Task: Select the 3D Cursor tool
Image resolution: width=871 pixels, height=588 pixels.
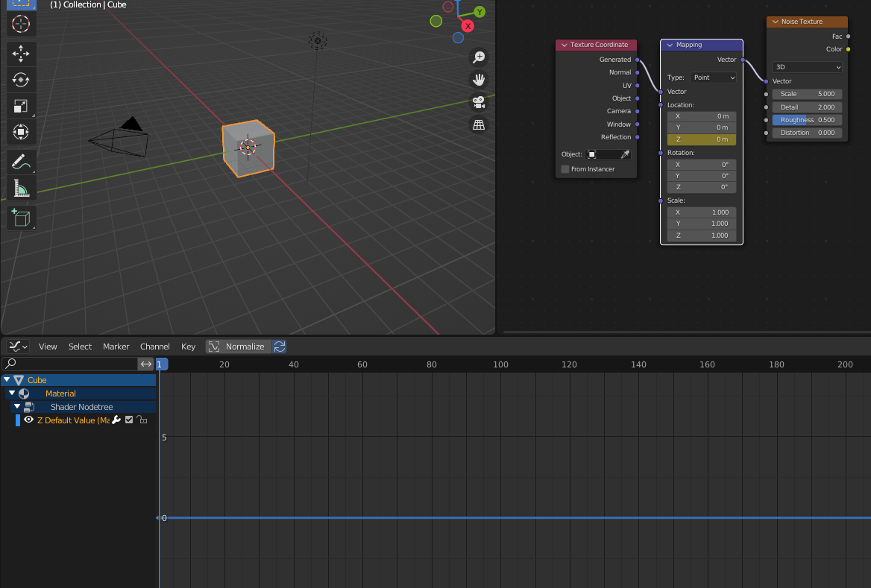Action: (21, 24)
